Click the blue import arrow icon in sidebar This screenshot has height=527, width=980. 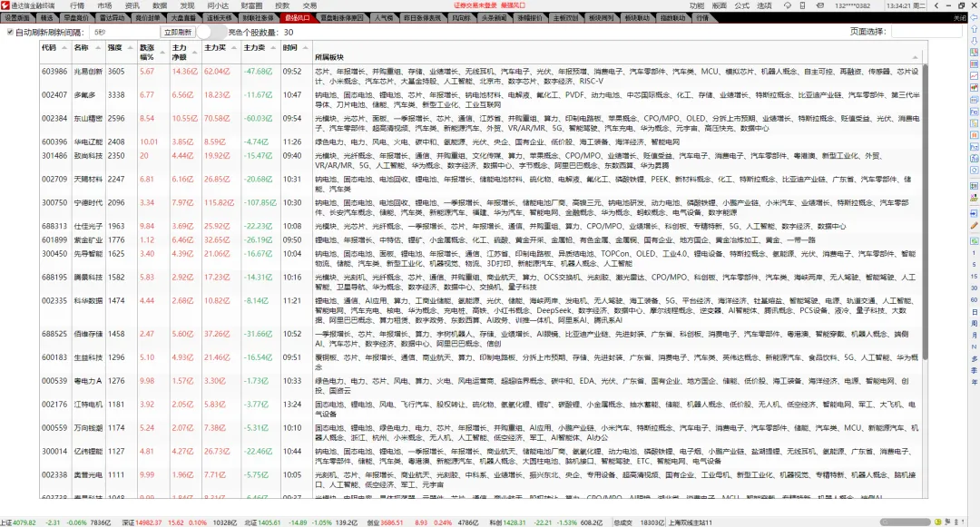[974, 213]
